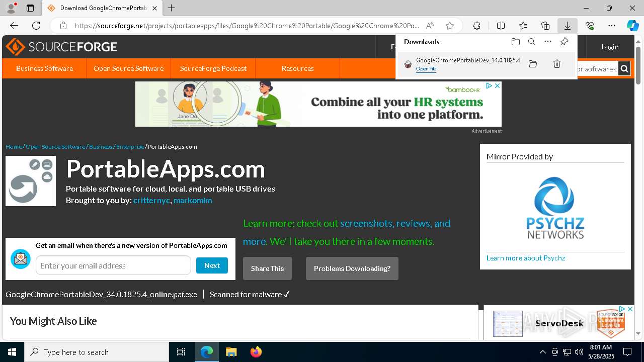Reload the page with refresh icon

(x=36, y=26)
